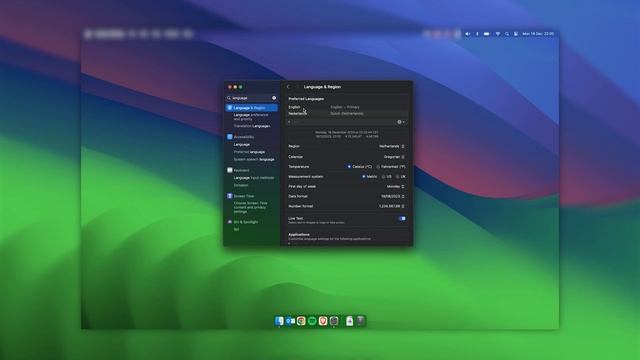Toggle the Live Text switch
The width and height of the screenshot is (640, 360).
[x=402, y=219]
